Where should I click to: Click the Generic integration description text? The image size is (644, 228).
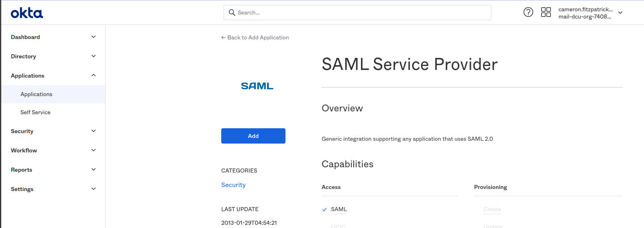(407, 139)
